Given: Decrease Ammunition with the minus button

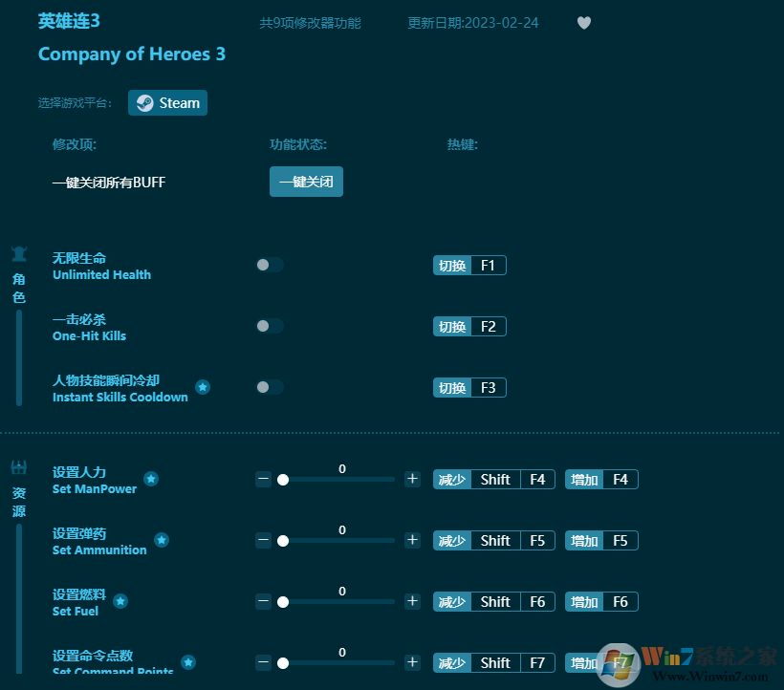Looking at the screenshot, I should tap(264, 540).
